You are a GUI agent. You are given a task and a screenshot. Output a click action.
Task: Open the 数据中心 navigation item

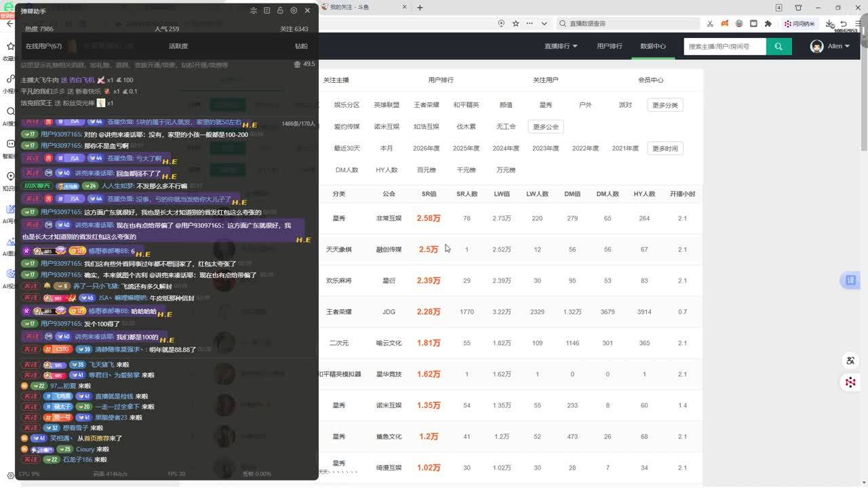pos(653,46)
